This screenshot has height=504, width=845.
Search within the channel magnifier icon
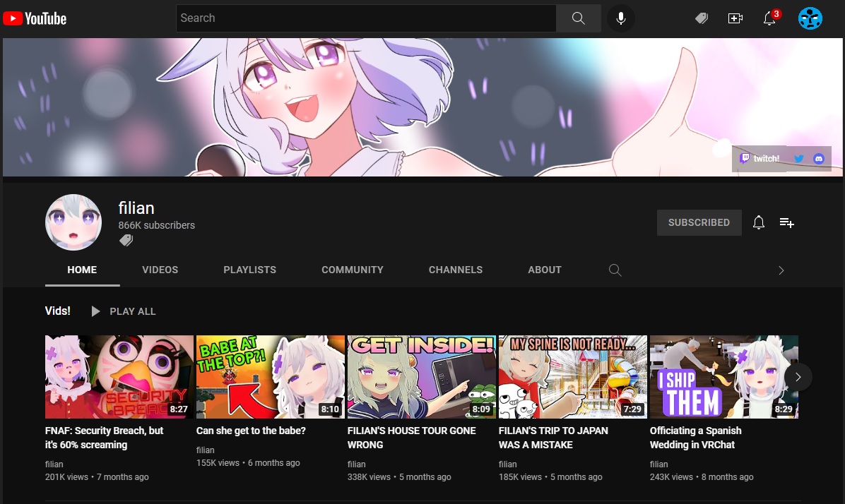coord(615,270)
